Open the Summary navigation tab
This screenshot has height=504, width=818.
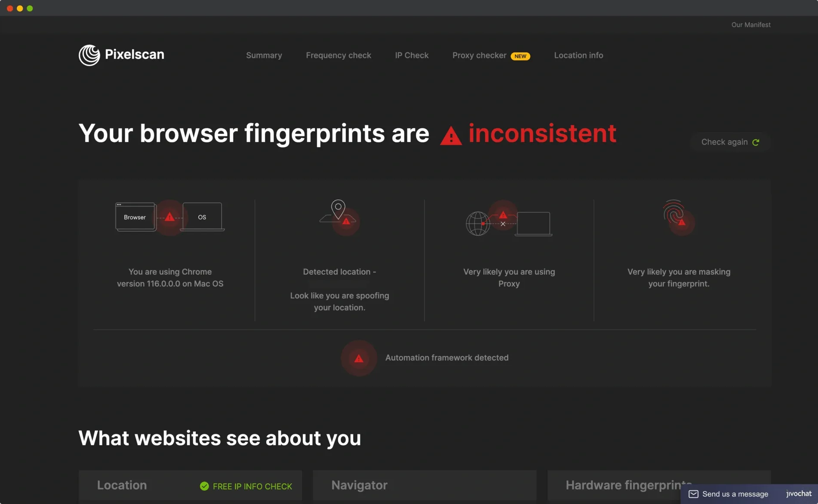(x=264, y=55)
